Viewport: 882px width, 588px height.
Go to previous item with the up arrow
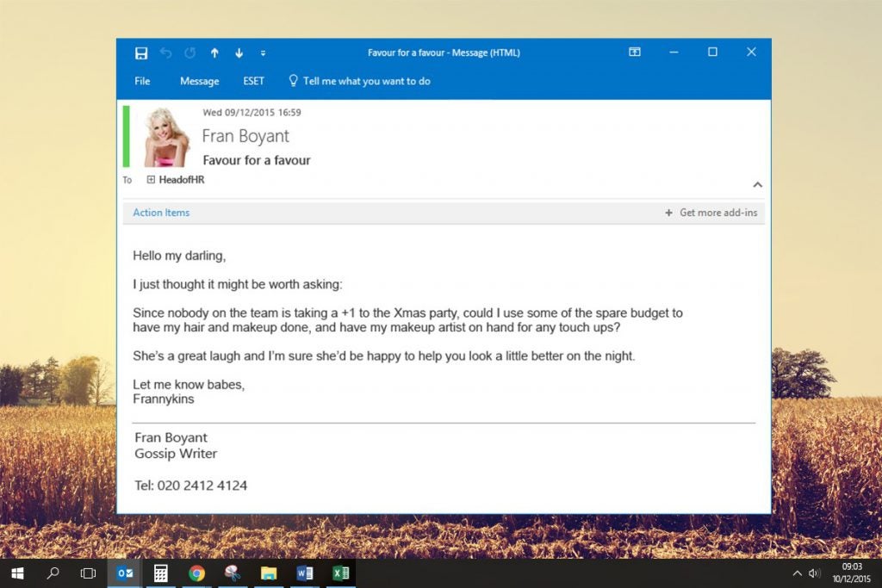click(x=214, y=53)
